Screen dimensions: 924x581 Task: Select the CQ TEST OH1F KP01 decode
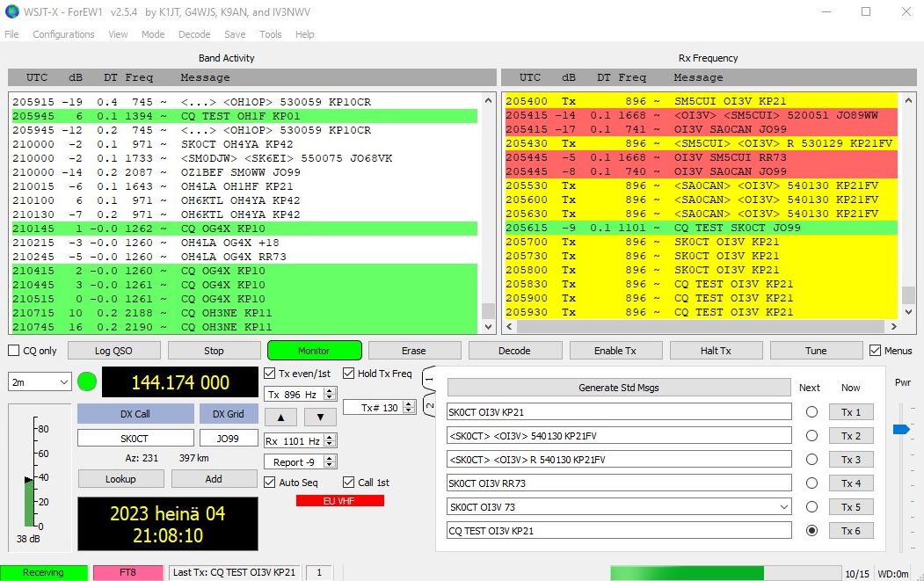tap(244, 116)
